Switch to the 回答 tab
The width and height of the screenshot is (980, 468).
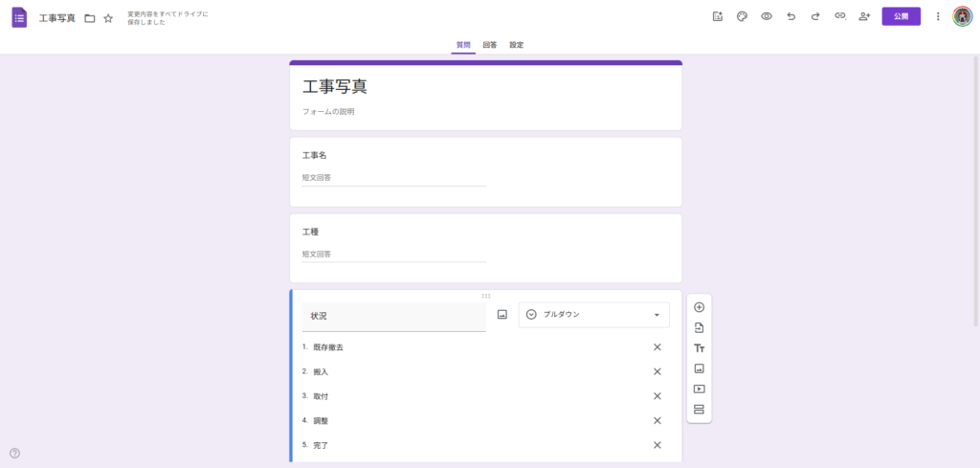[489, 45]
